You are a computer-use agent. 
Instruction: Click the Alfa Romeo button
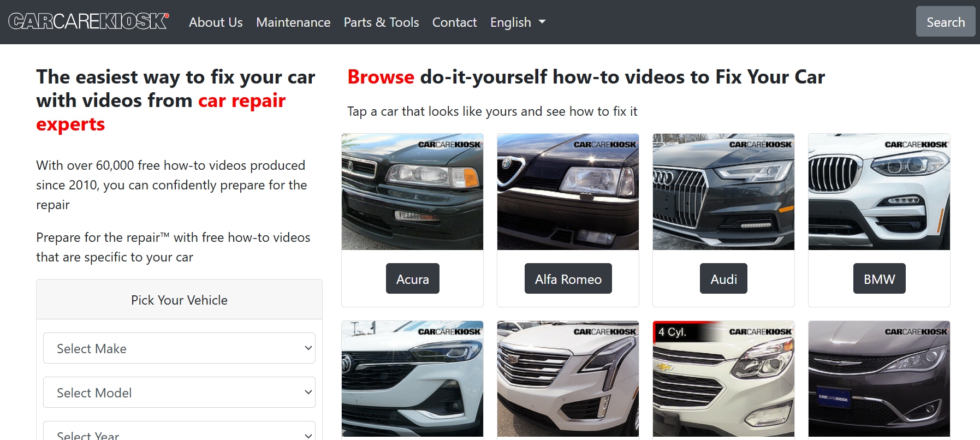pos(568,278)
